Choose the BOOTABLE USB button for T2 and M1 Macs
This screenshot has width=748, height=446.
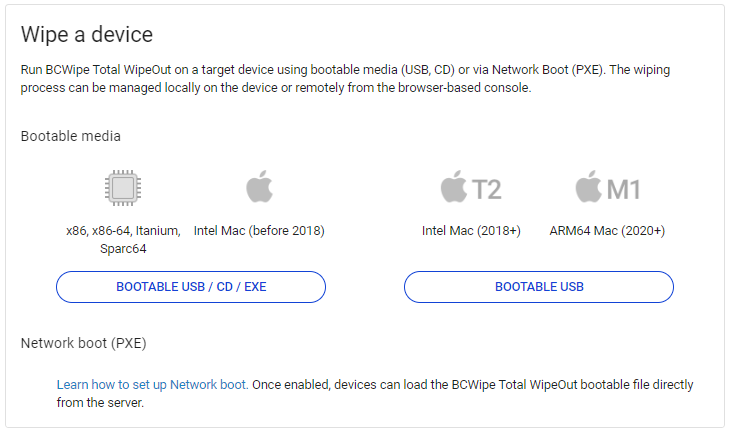coord(539,287)
